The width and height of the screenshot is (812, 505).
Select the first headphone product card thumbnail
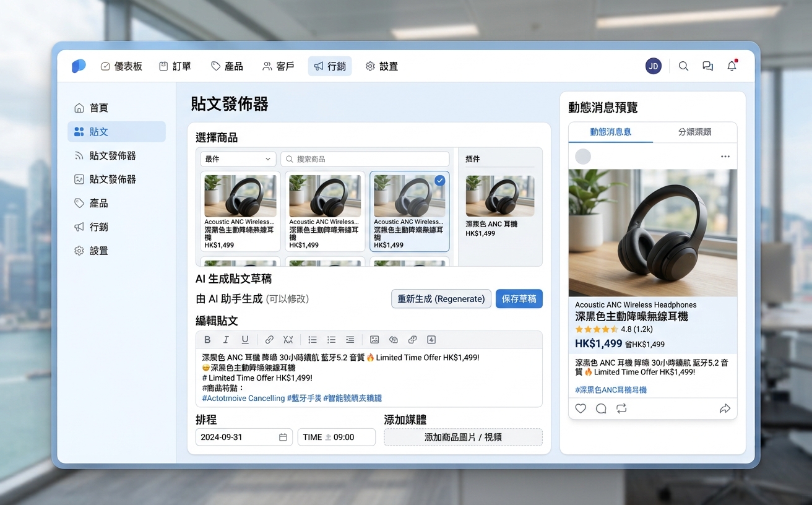coord(241,196)
